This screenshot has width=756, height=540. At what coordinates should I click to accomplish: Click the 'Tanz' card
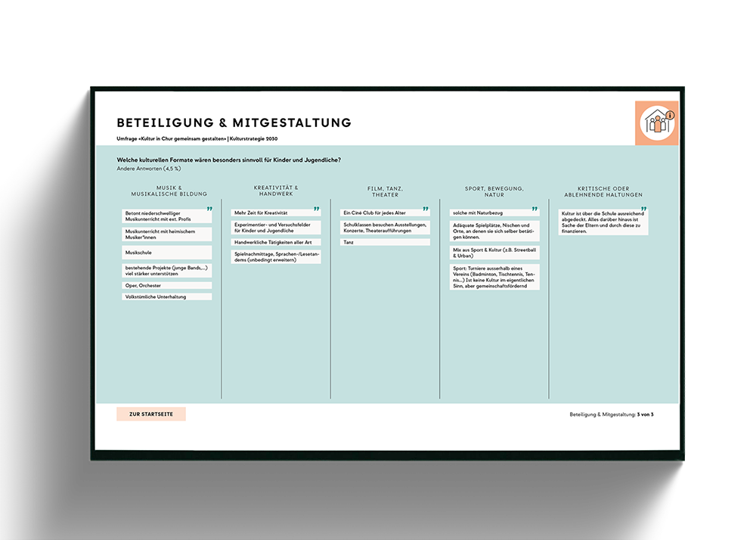(385, 243)
